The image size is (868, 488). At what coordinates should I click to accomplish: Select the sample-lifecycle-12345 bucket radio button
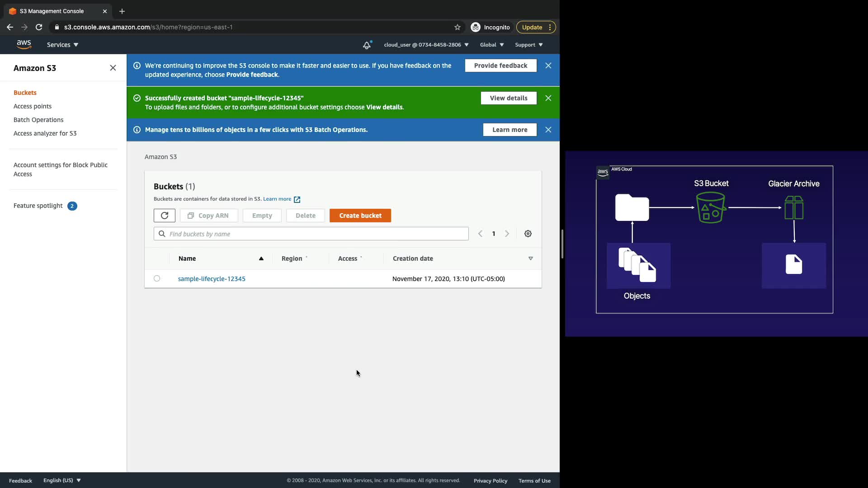(x=157, y=278)
